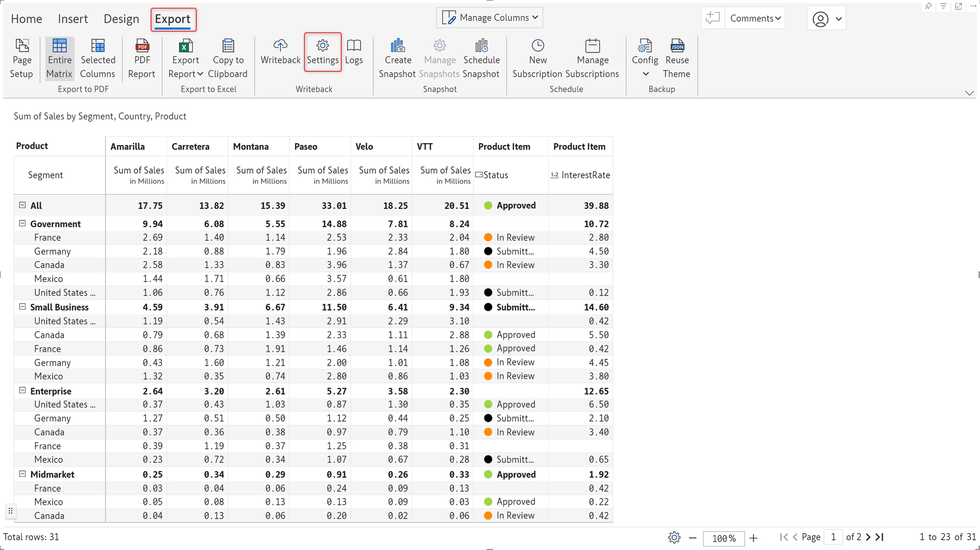Viewport: 980px width, 550px height.
Task: Go to next page arrow
Action: tap(868, 537)
